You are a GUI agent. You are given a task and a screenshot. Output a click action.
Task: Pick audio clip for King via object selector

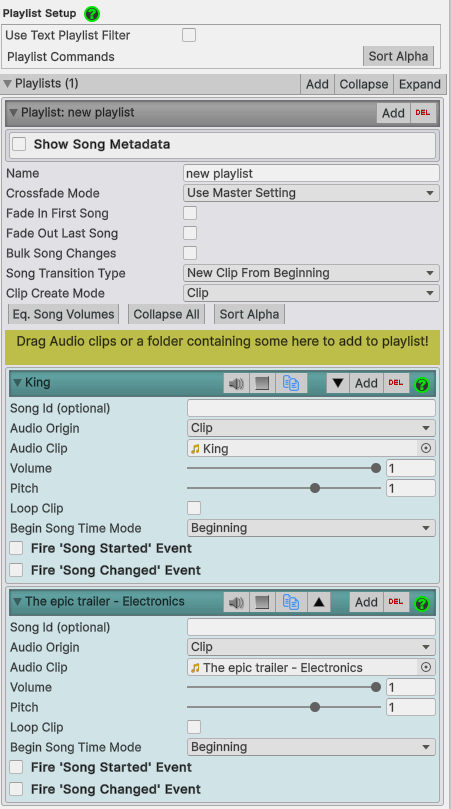pyautogui.click(x=426, y=448)
